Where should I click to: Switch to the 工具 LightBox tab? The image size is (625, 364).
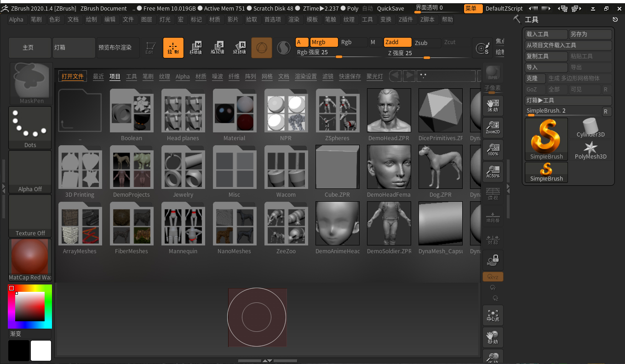click(x=132, y=76)
